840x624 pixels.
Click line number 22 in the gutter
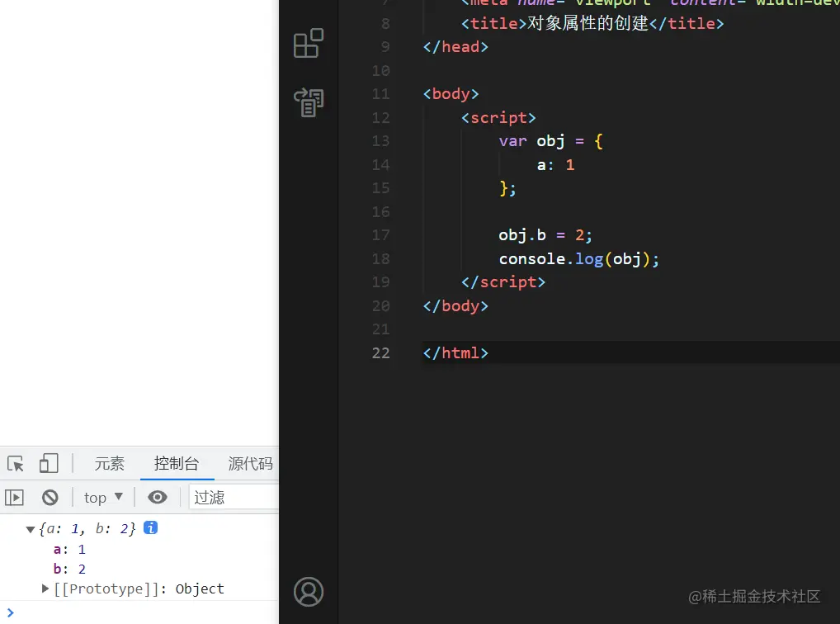381,352
